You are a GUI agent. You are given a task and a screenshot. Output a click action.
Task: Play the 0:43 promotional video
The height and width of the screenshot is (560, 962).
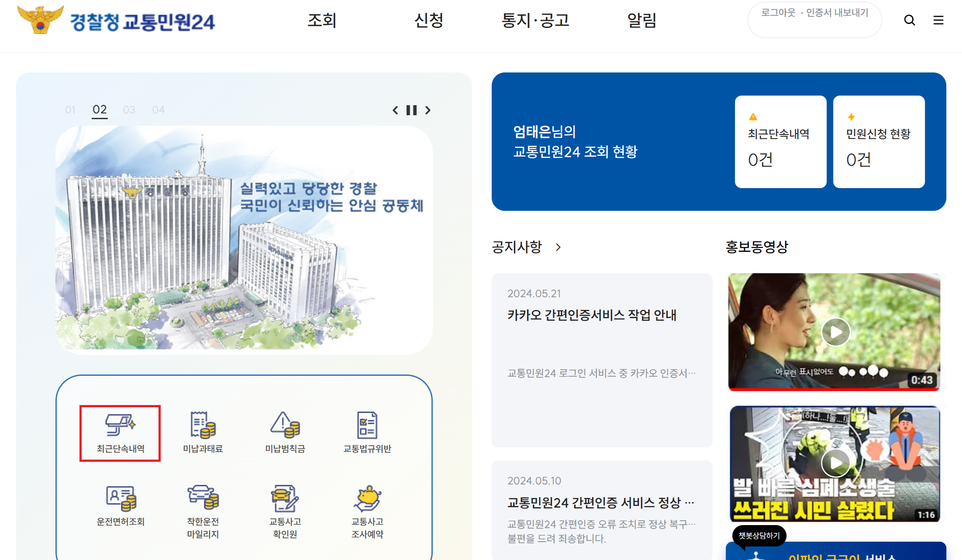click(x=835, y=332)
